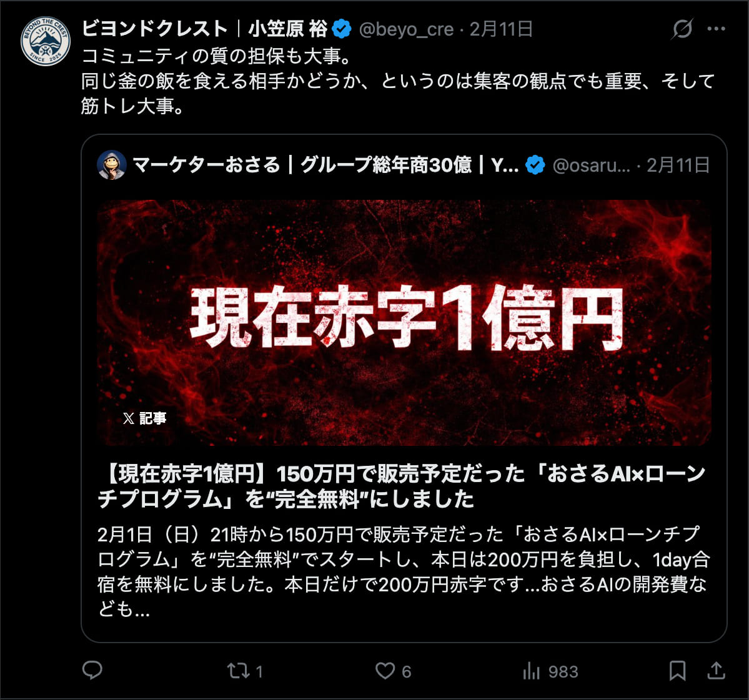Open the Beyond the Crest profile avatar
The width and height of the screenshot is (749, 700).
(x=46, y=41)
